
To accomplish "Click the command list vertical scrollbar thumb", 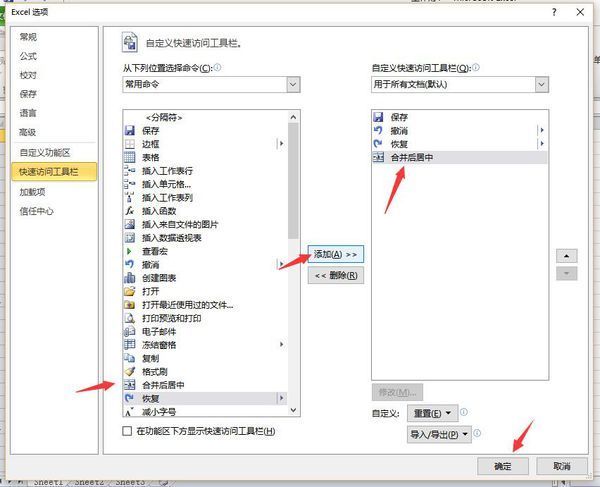I will click(293, 181).
